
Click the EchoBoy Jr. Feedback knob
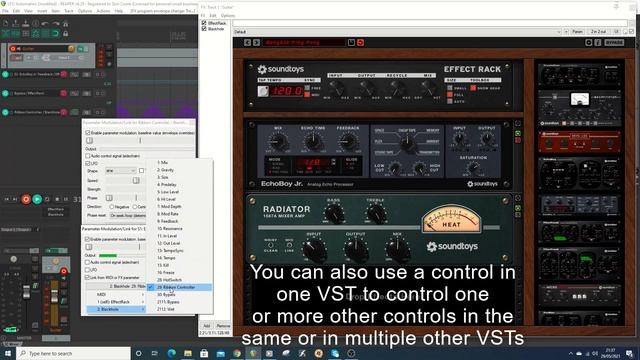(x=348, y=142)
